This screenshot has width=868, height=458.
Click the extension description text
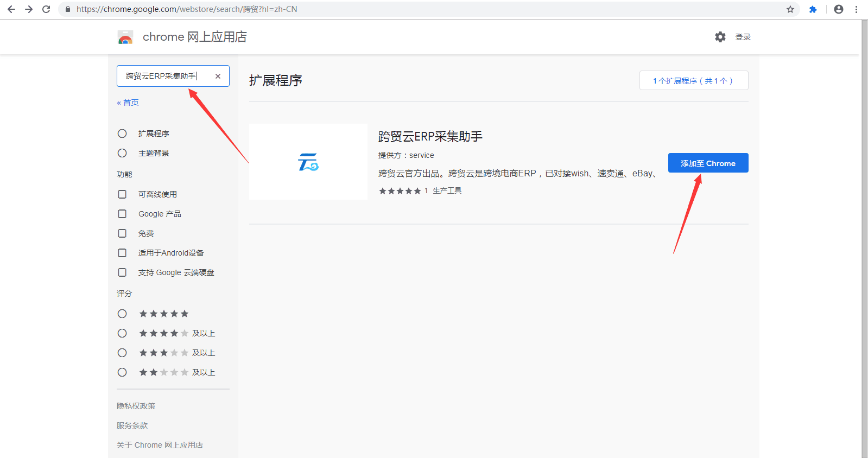click(518, 174)
